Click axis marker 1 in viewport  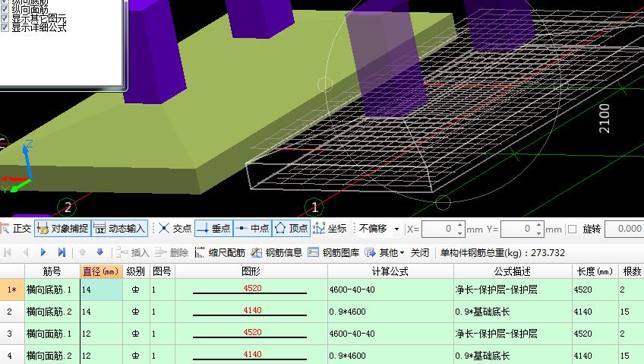314,207
